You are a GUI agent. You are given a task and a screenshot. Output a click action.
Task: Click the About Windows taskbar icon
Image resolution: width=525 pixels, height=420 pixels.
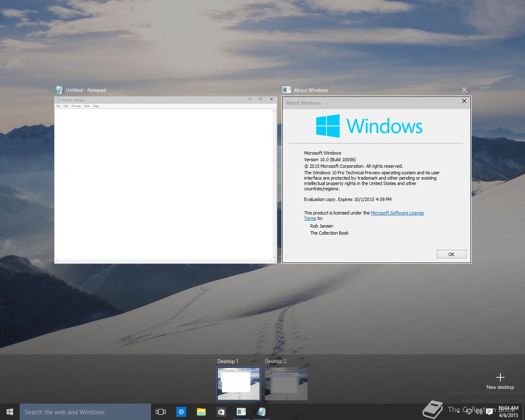click(x=241, y=412)
